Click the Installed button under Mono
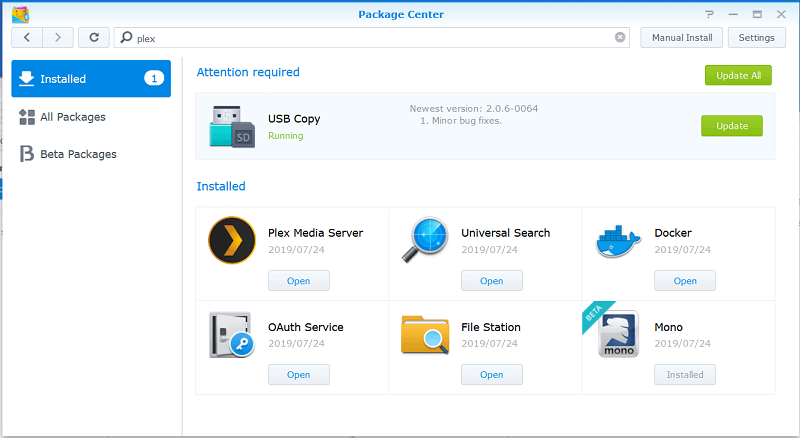This screenshot has height=438, width=800. coord(685,375)
